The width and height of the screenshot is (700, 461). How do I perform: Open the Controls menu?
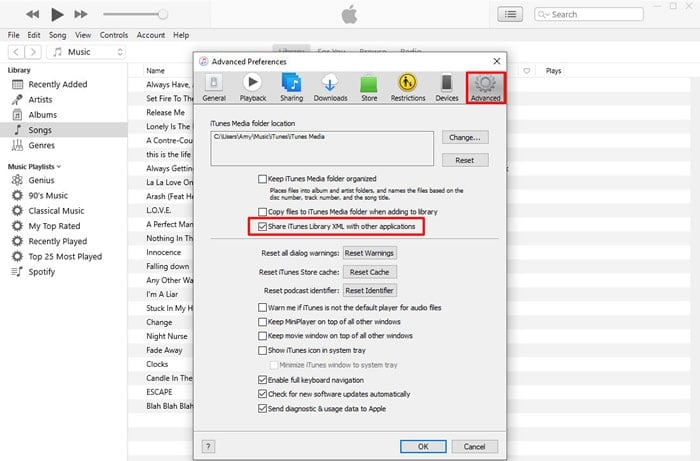point(113,35)
